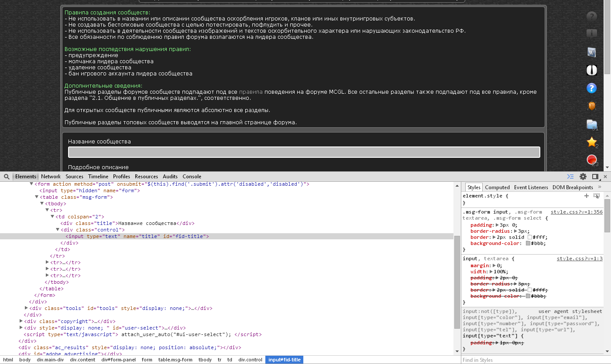This screenshot has width=611, height=364.
Task: Click the gold star icon in sidebar
Action: coord(591,142)
